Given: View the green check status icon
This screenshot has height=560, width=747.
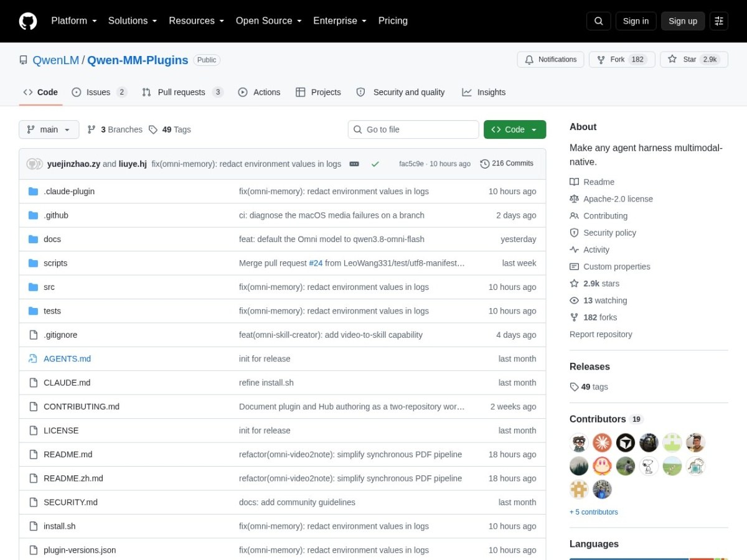Looking at the screenshot, I should pyautogui.click(x=375, y=164).
